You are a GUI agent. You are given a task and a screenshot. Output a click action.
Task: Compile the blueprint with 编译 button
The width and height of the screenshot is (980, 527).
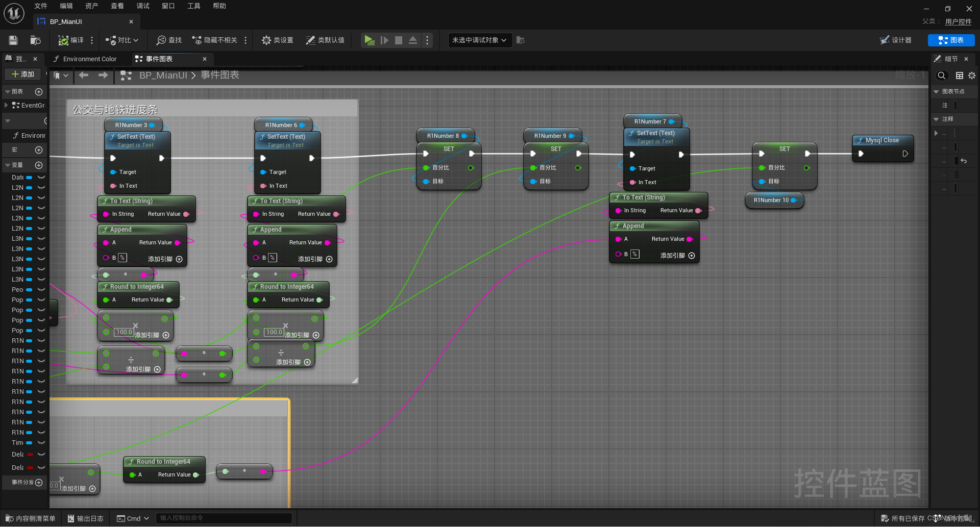[x=71, y=40]
